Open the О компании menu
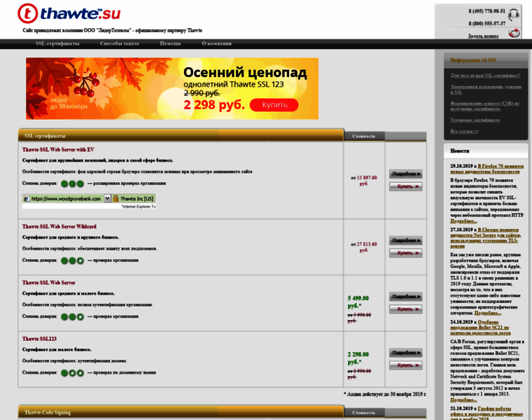Viewport: 532px width, 420px height. (217, 43)
